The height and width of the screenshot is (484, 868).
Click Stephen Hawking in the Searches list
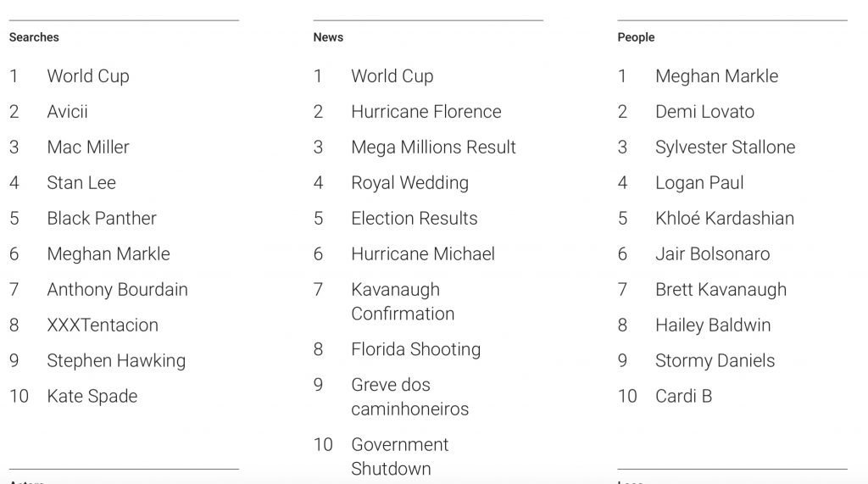click(x=116, y=361)
